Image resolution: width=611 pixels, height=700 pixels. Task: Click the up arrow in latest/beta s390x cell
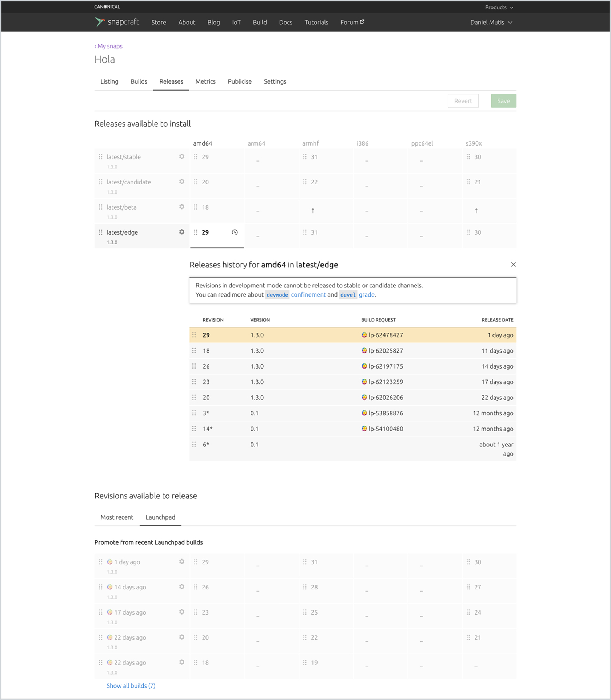coord(476,211)
